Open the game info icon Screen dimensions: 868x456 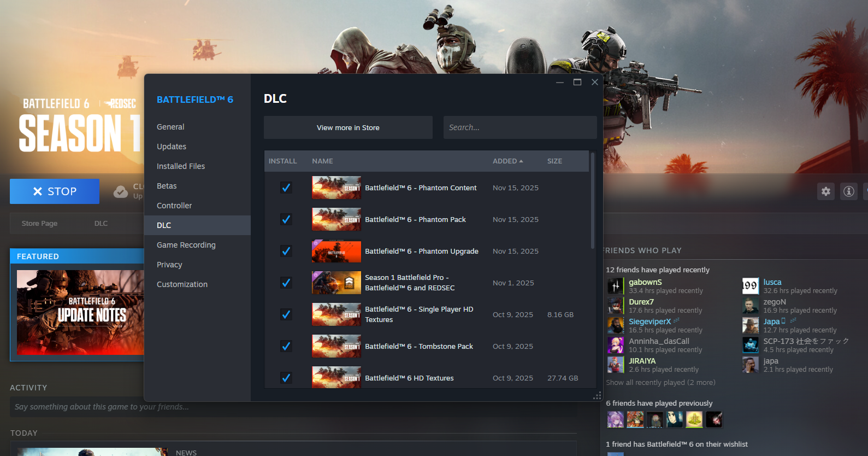(x=848, y=191)
